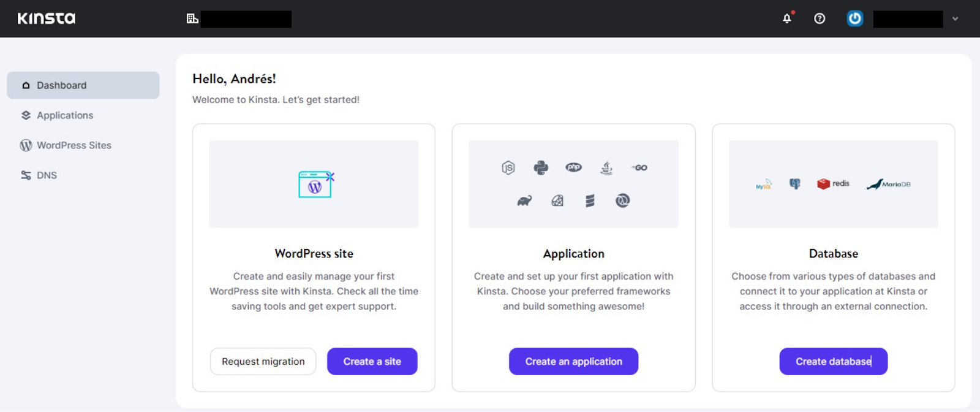980x412 pixels.
Task: Click the stacked layers icon in Application card
Action: click(590, 200)
